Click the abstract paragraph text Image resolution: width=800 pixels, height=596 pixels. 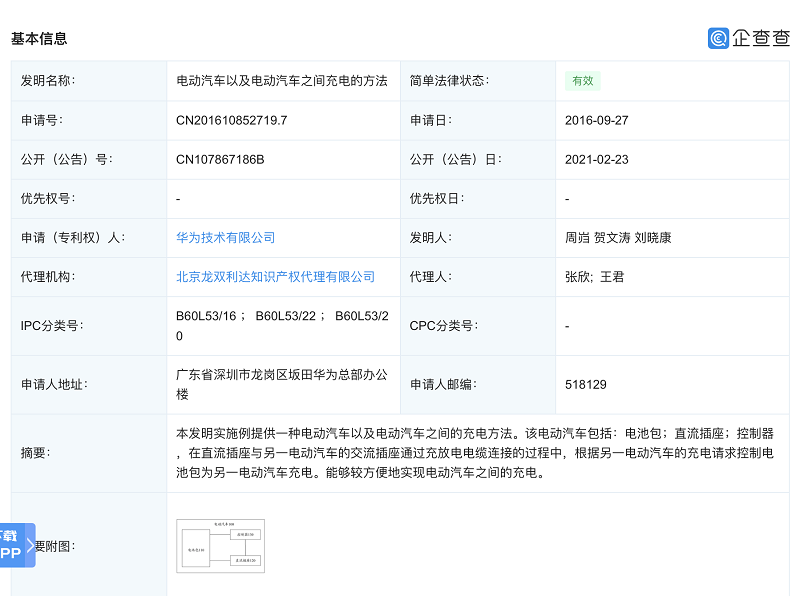pyautogui.click(x=475, y=453)
